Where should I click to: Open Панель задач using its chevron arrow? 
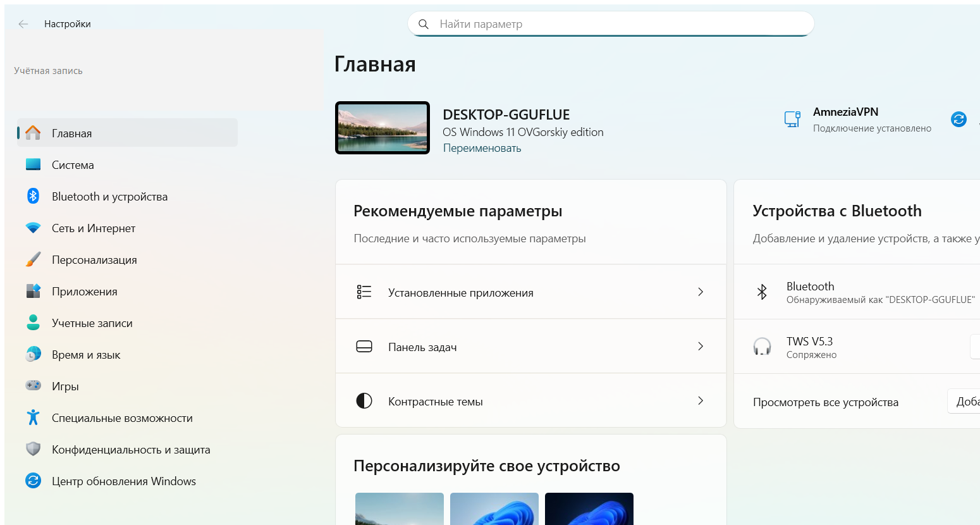pos(701,346)
